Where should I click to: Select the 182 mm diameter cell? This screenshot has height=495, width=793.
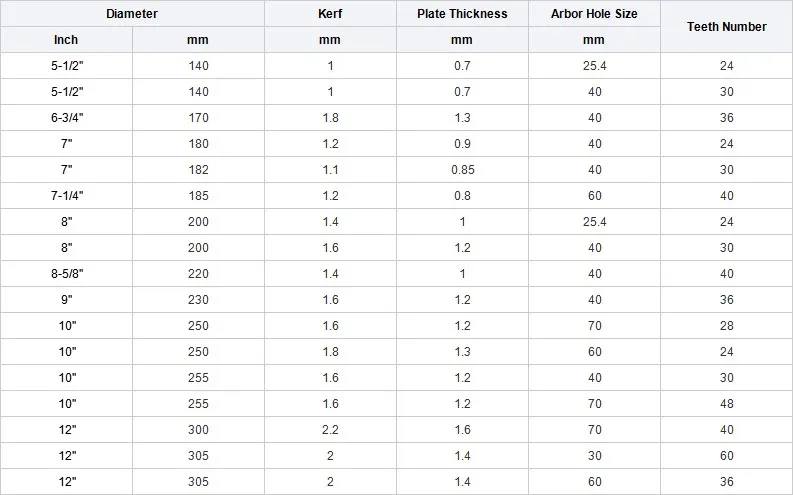coord(198,170)
